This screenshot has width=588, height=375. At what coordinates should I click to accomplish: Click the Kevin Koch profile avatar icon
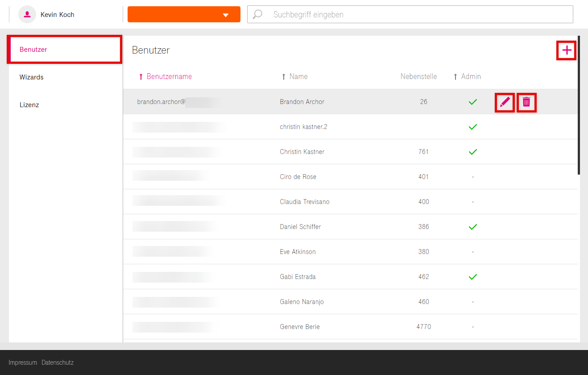(x=27, y=14)
